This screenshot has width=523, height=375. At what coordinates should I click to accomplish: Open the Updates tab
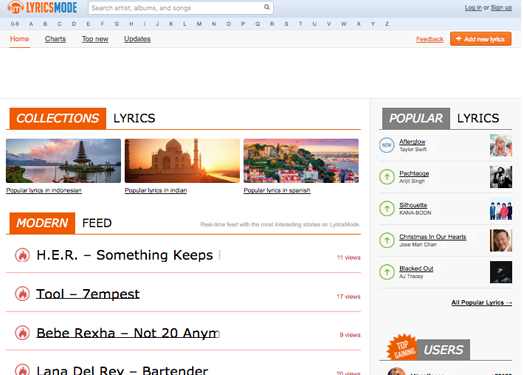point(137,39)
